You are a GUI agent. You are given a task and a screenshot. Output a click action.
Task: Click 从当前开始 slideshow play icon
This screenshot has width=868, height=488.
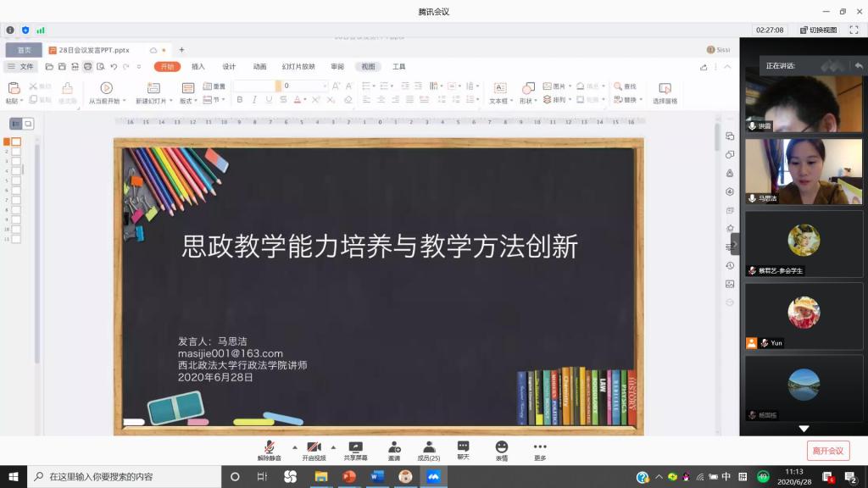[106, 88]
